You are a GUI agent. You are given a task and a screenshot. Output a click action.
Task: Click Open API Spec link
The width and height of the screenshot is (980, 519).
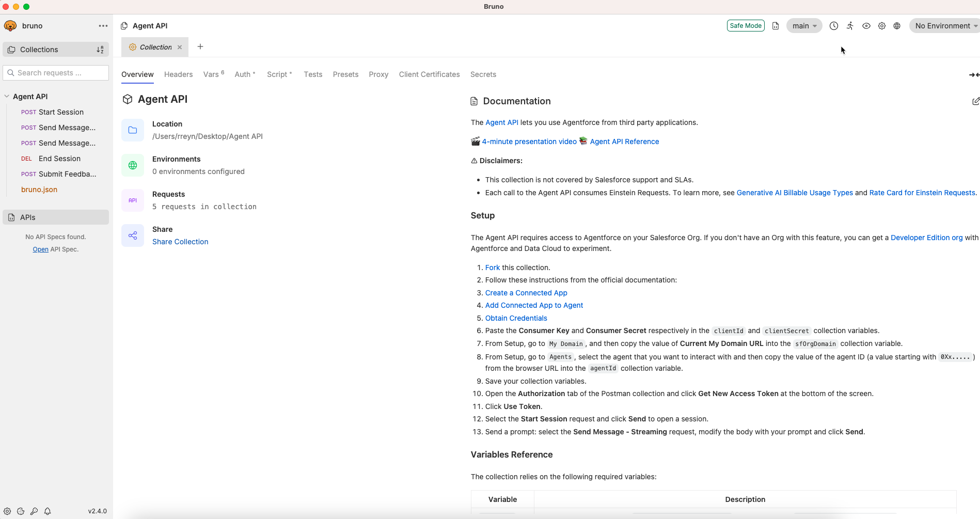pyautogui.click(x=40, y=249)
